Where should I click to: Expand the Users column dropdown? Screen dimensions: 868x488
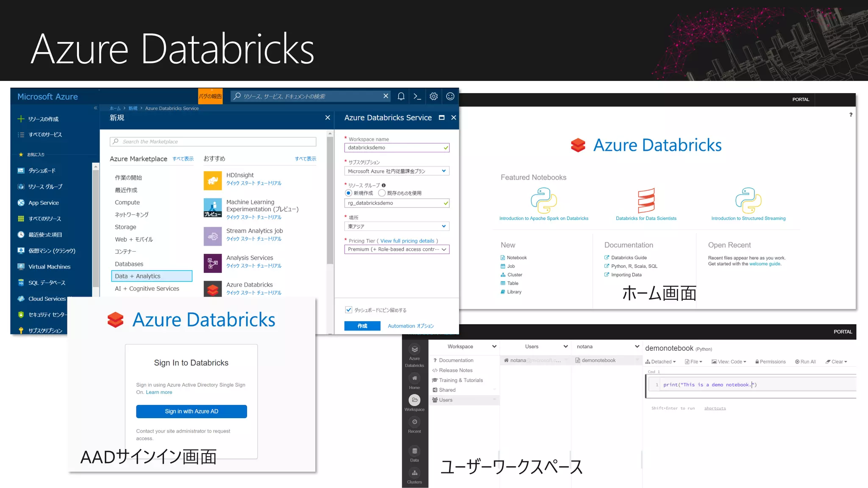565,347
